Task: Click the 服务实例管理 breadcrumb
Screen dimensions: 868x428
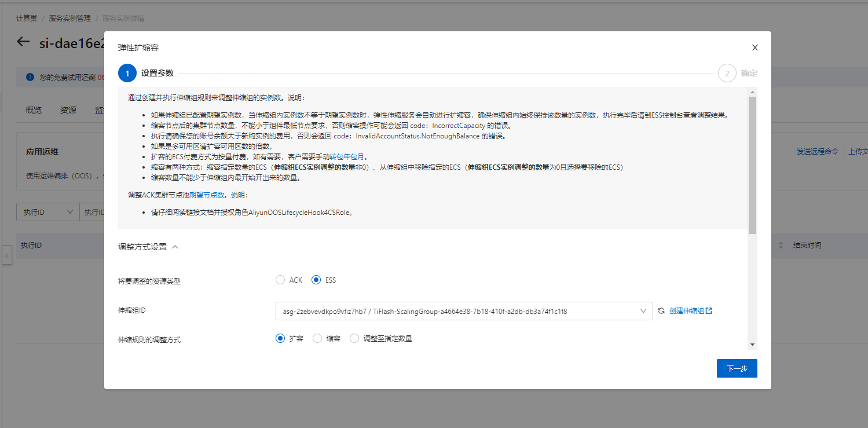Action: click(x=70, y=19)
